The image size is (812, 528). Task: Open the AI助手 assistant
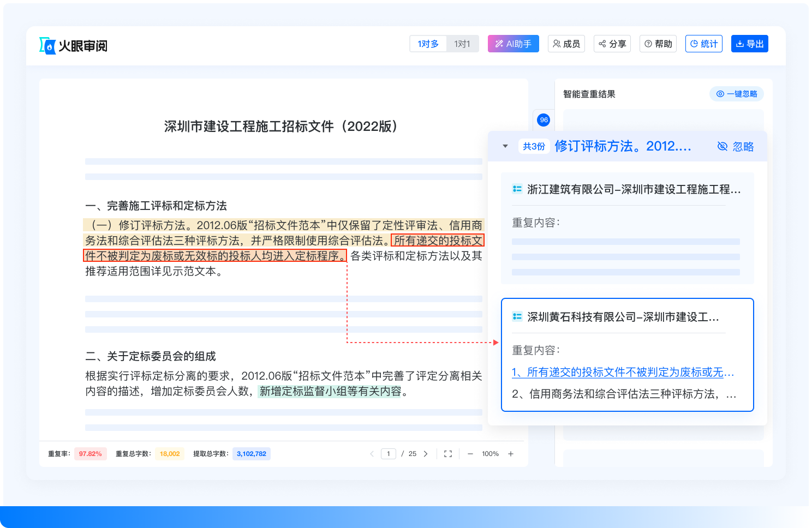[514, 44]
